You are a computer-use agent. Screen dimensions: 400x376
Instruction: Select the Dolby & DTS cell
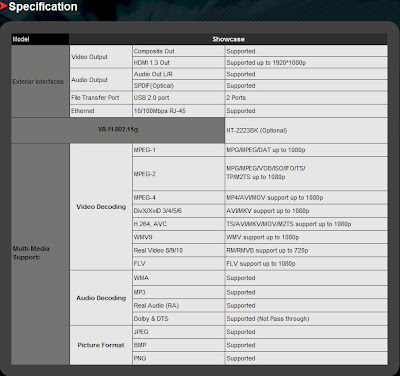179,319
